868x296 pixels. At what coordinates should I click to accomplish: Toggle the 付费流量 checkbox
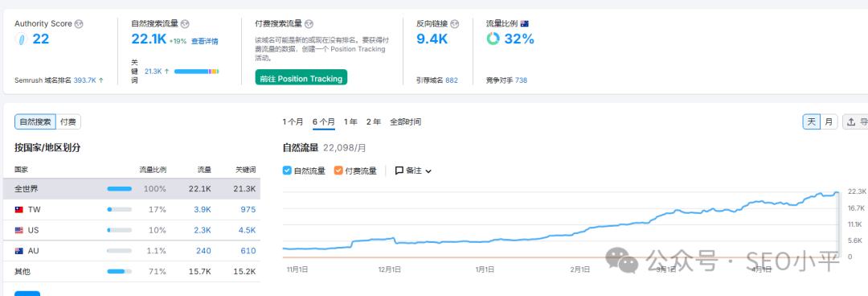(338, 171)
